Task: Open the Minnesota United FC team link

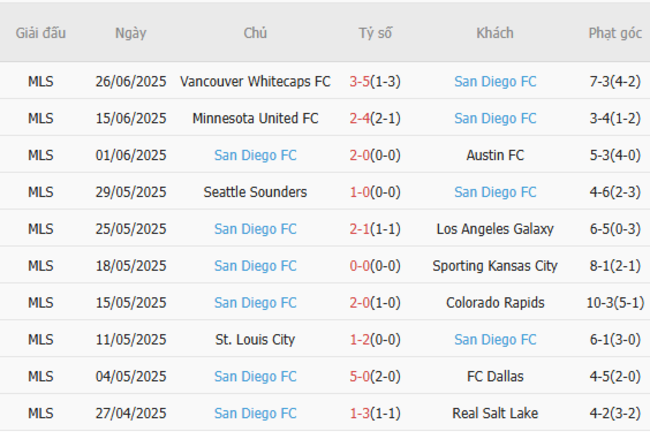Action: point(255,119)
